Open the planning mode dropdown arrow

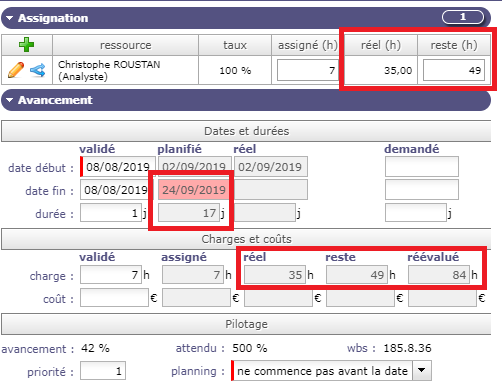click(x=422, y=370)
